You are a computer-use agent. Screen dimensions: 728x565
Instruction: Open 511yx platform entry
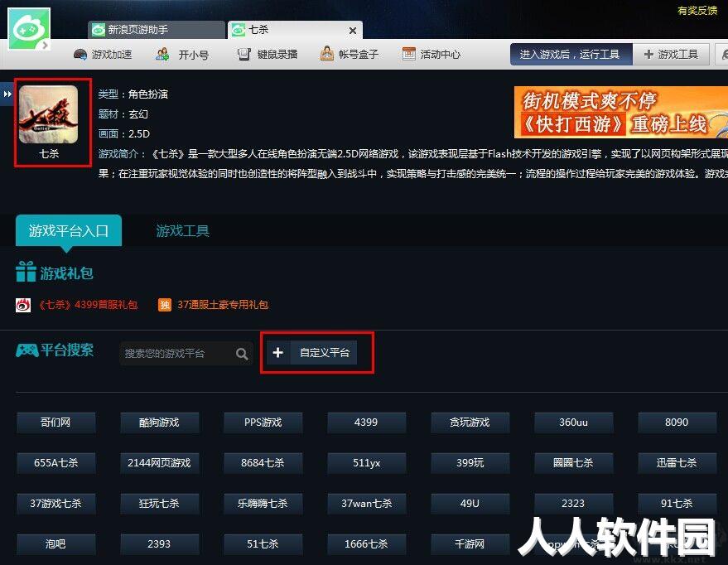[x=366, y=463]
